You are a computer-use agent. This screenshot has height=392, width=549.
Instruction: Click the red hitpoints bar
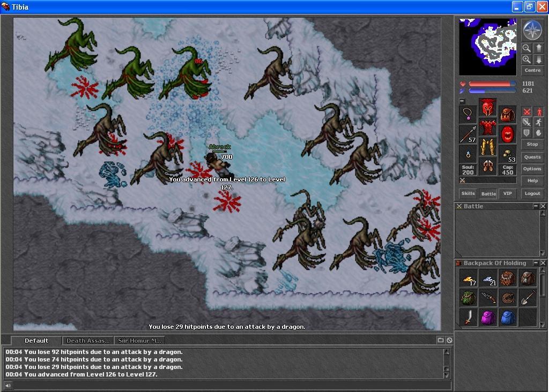click(492, 84)
